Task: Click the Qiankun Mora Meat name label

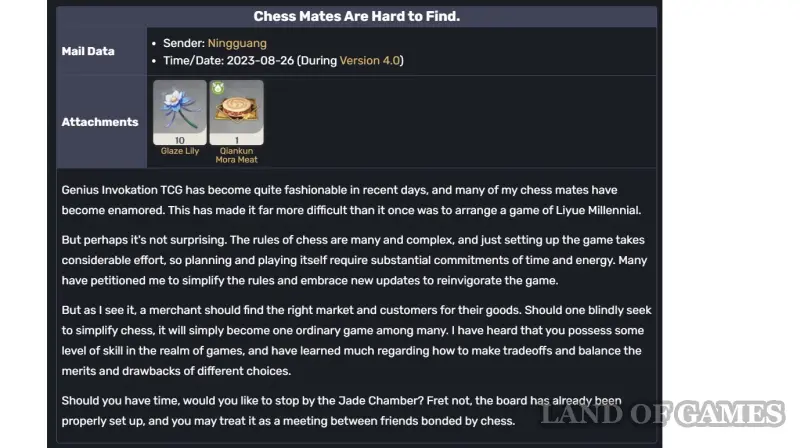Action: click(x=236, y=155)
